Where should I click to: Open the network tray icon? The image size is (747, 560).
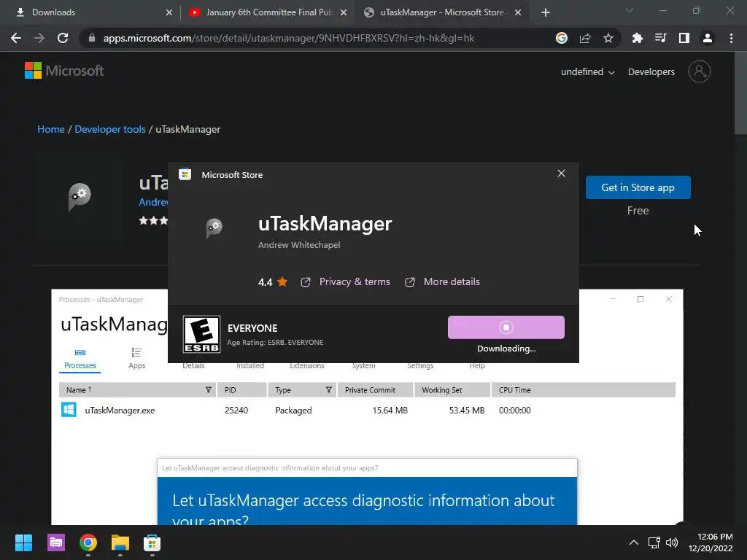tap(654, 542)
